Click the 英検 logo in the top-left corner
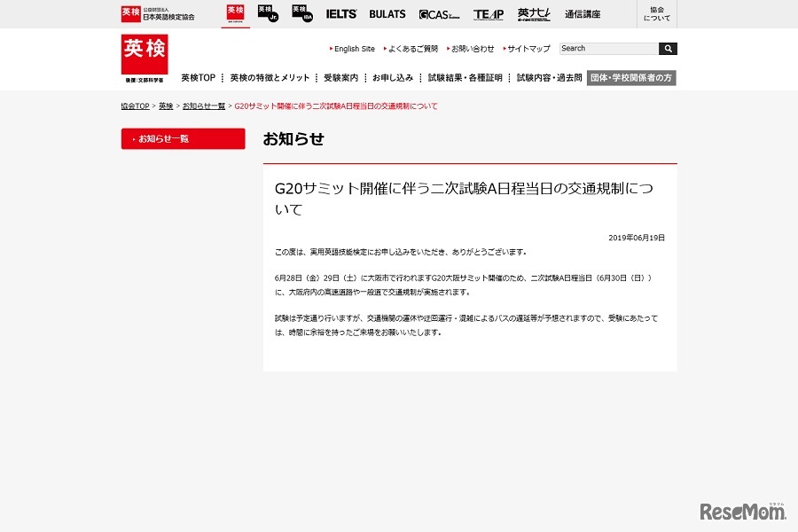 (x=144, y=55)
